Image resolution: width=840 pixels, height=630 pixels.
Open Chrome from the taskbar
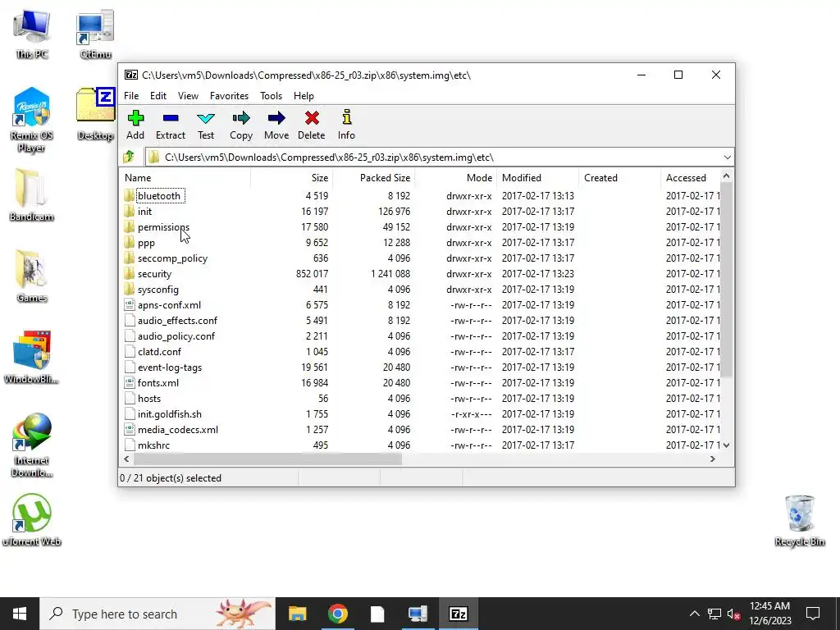click(x=337, y=614)
